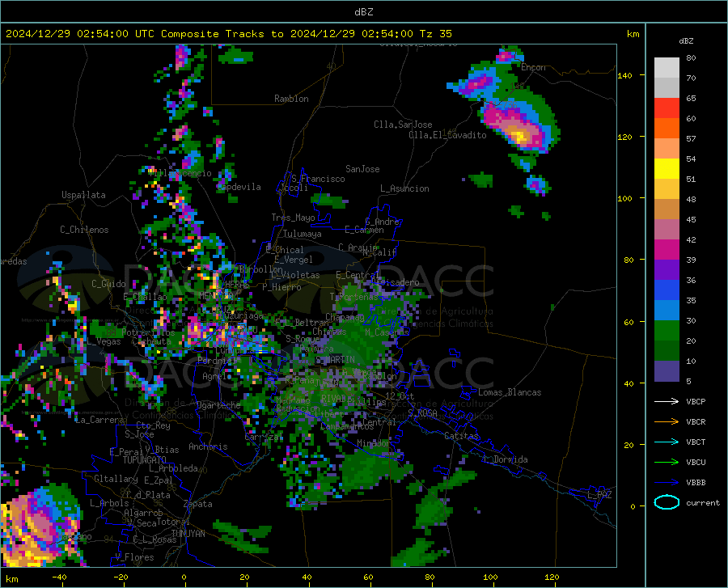Click the C_Chilenos place label
Viewport: 728px width, 588px height.
(x=84, y=230)
